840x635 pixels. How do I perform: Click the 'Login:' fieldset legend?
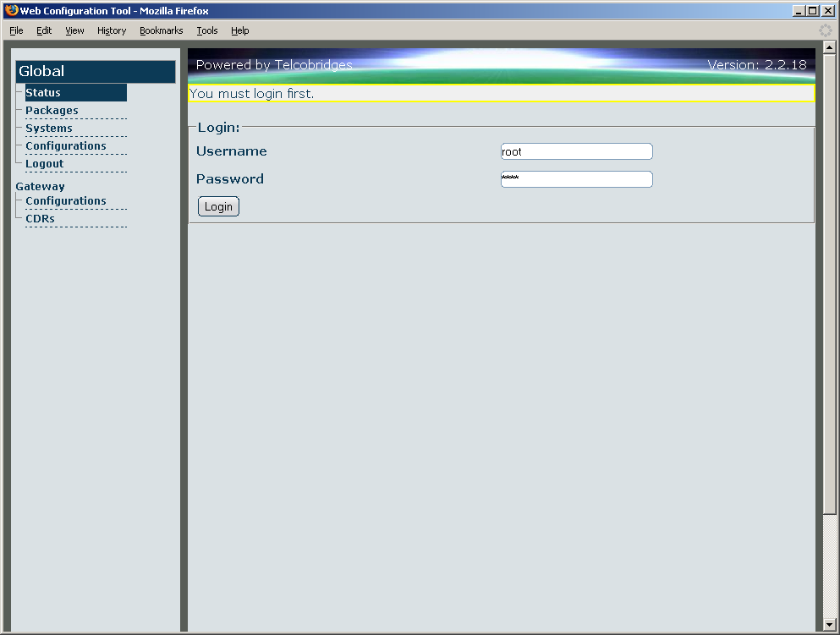point(218,128)
